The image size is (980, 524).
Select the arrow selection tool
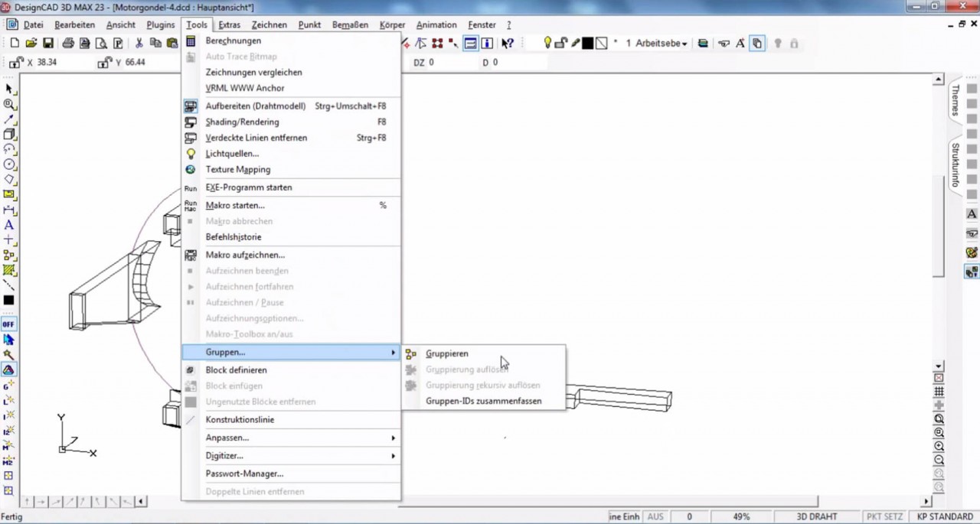coord(8,89)
